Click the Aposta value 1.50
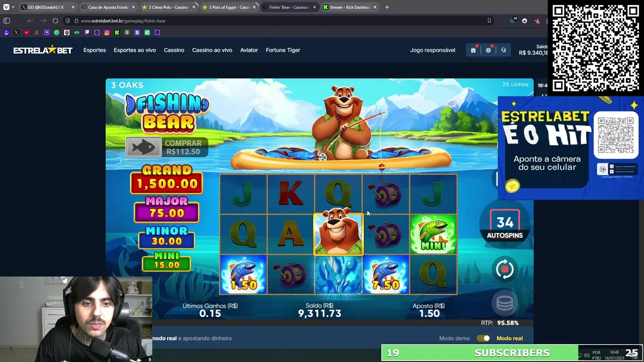This screenshot has width=644, height=362. tap(429, 314)
